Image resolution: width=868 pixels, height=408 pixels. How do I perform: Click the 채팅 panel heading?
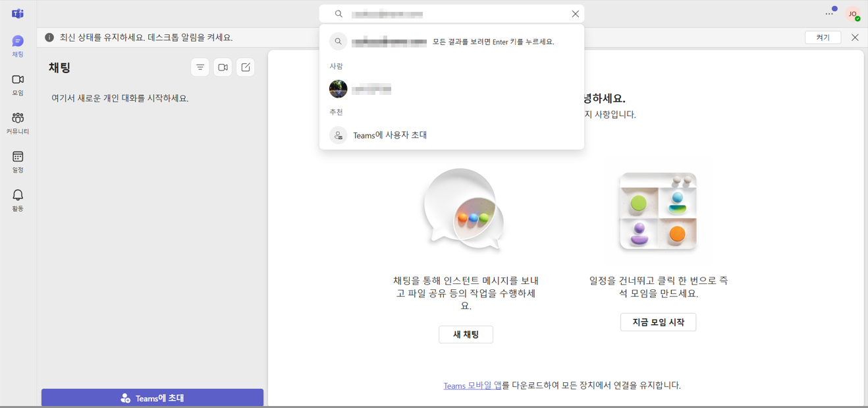(x=59, y=67)
